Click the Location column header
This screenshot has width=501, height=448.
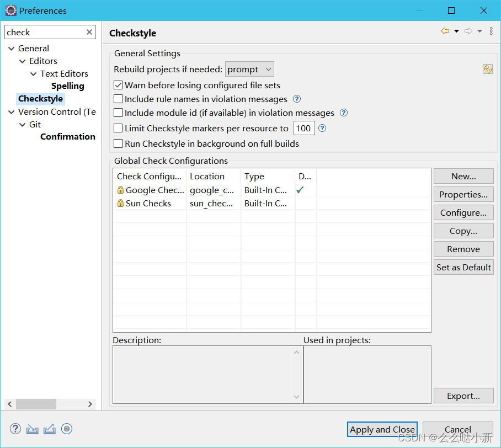[214, 177]
